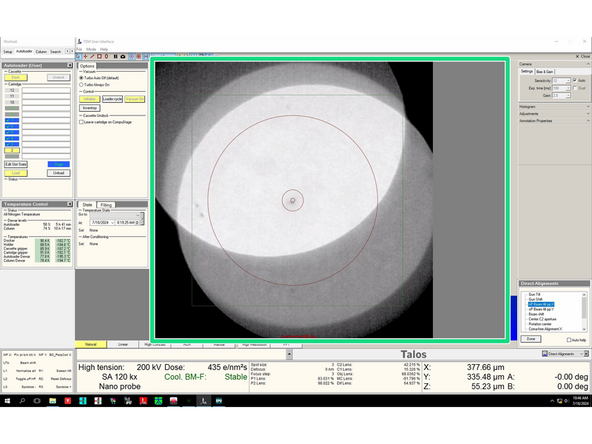Viewport: 592px width, 444px height.
Task: Click the camera snapshot icon
Action: click(123, 57)
